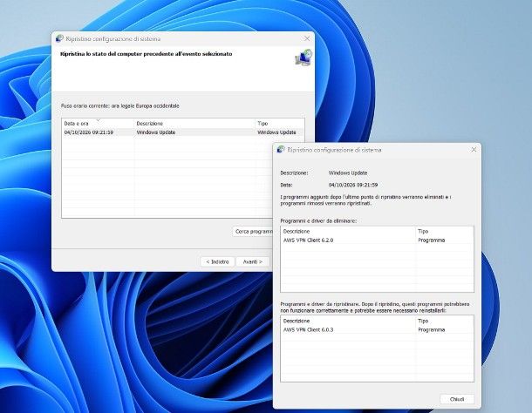This screenshot has height=413, width=532.
Task: Click Programma type cell next to AWS VPN Client 6.0.3
Action: [x=431, y=329]
